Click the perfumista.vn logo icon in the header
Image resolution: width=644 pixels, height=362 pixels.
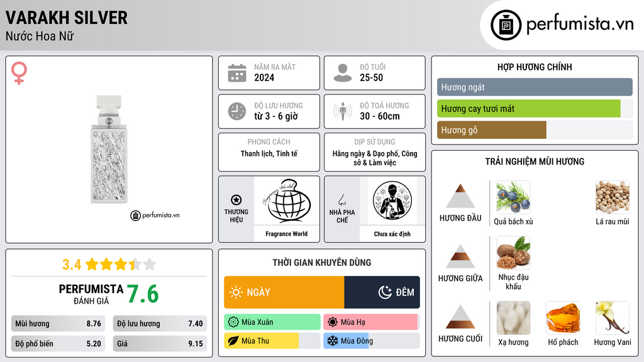[x=506, y=25]
